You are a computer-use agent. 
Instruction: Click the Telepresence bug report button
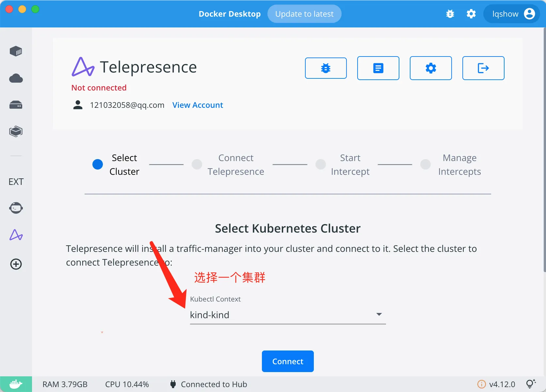tap(326, 68)
